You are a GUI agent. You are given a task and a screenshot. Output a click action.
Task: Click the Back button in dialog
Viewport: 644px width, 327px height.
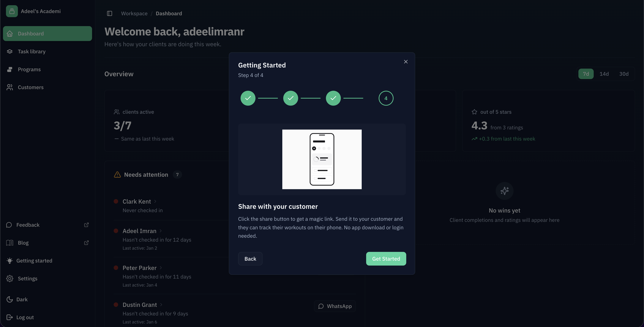[x=250, y=259]
